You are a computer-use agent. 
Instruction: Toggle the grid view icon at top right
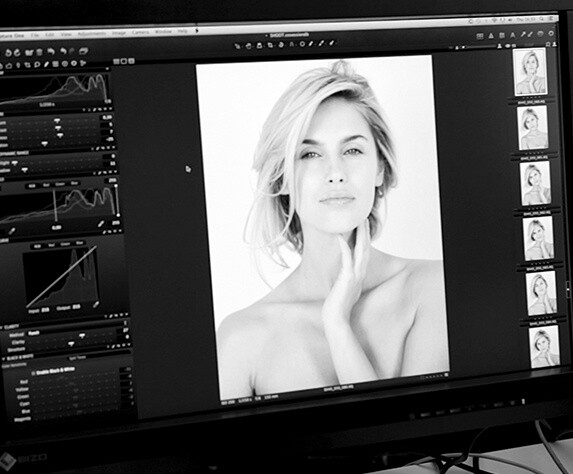pos(480,36)
